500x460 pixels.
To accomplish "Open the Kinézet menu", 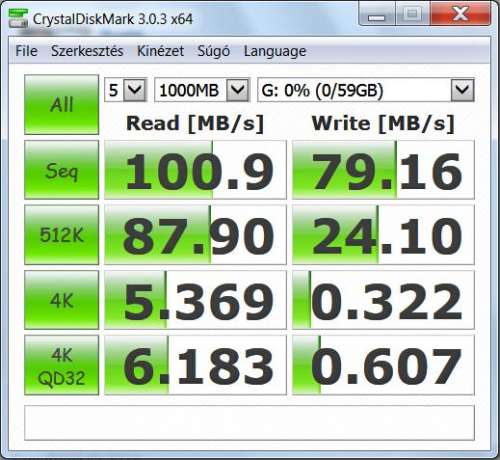I will (x=160, y=51).
